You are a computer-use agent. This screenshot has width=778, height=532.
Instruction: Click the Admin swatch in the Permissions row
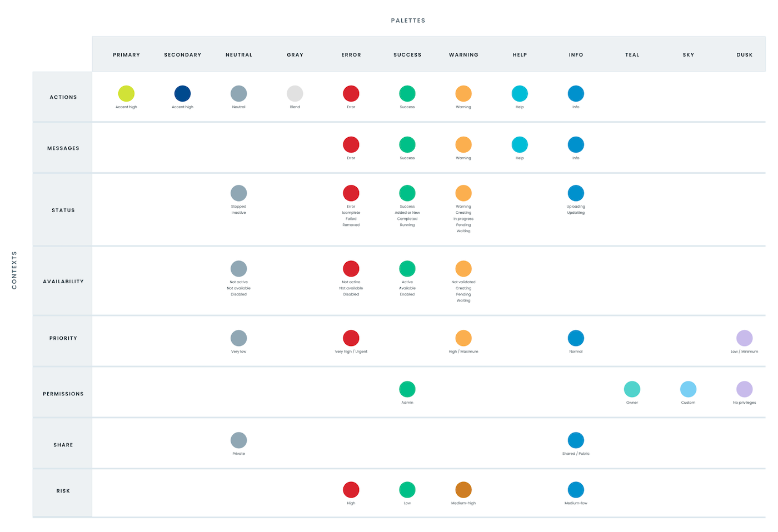(407, 389)
